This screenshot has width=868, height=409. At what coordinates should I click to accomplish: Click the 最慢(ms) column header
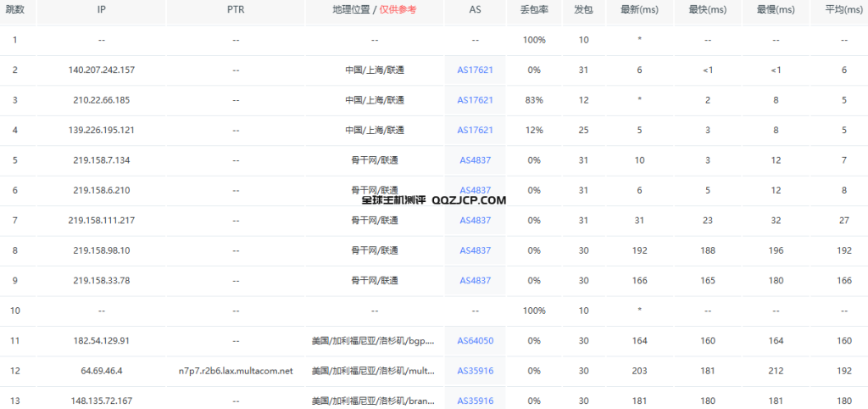point(776,10)
